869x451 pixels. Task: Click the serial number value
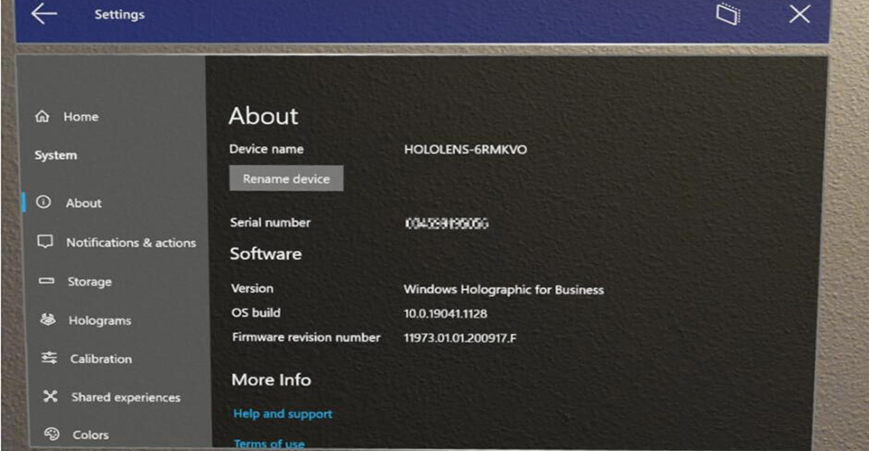(x=446, y=223)
